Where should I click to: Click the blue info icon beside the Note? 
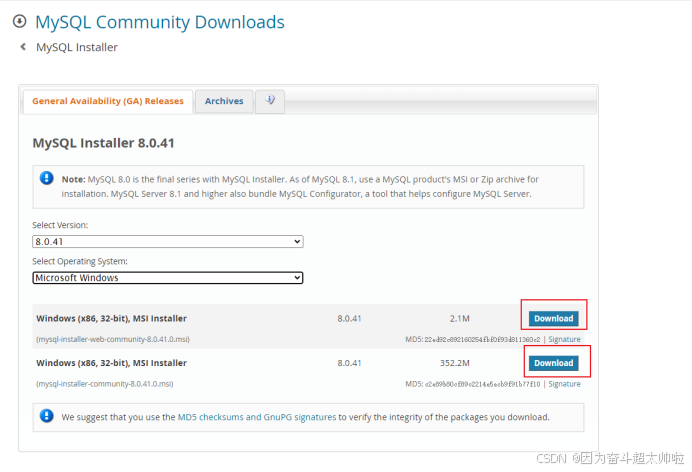pyautogui.click(x=46, y=178)
